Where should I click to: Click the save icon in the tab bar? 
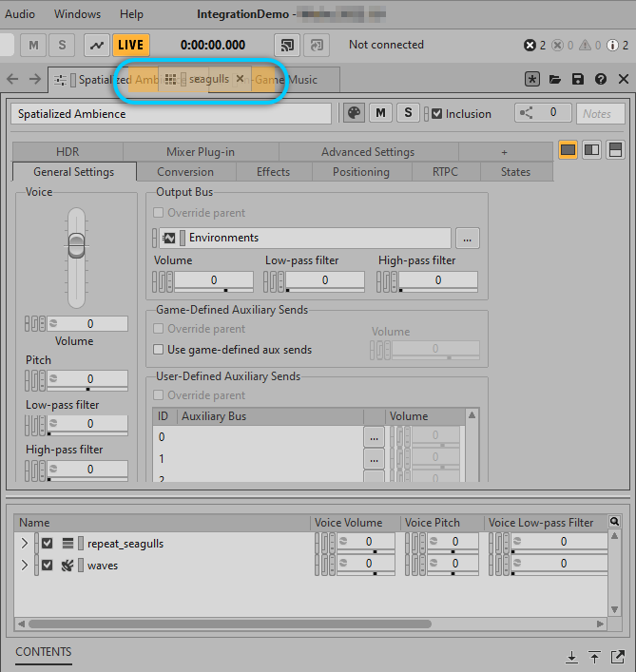pyautogui.click(x=578, y=80)
